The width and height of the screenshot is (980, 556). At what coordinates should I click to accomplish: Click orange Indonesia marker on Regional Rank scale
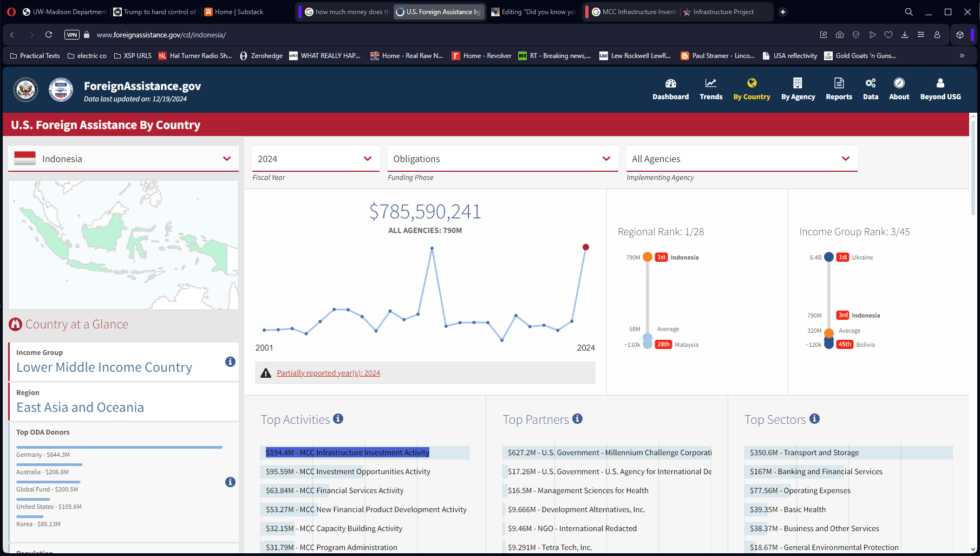pos(648,257)
